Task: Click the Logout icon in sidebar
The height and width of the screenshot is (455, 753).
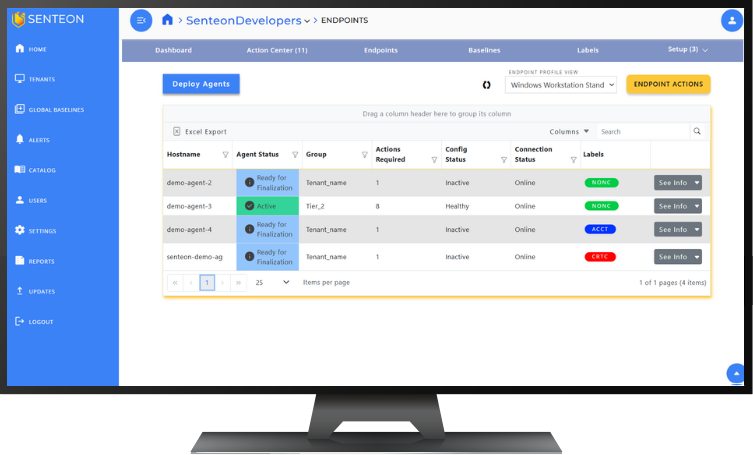Action: (x=20, y=322)
